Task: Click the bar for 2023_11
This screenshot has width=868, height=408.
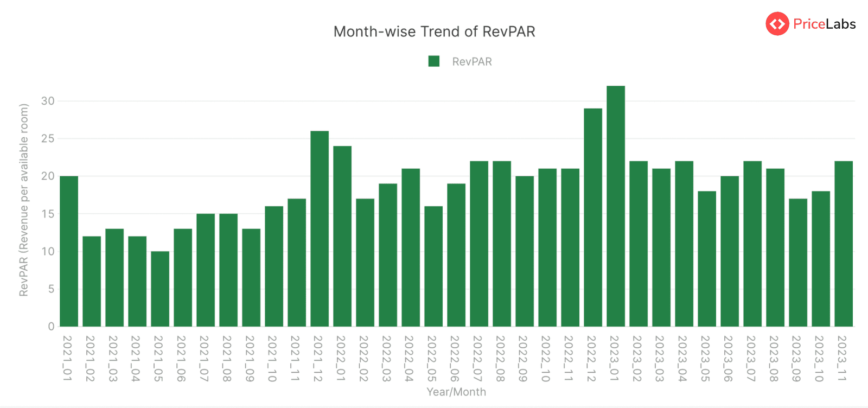Action: (x=844, y=244)
